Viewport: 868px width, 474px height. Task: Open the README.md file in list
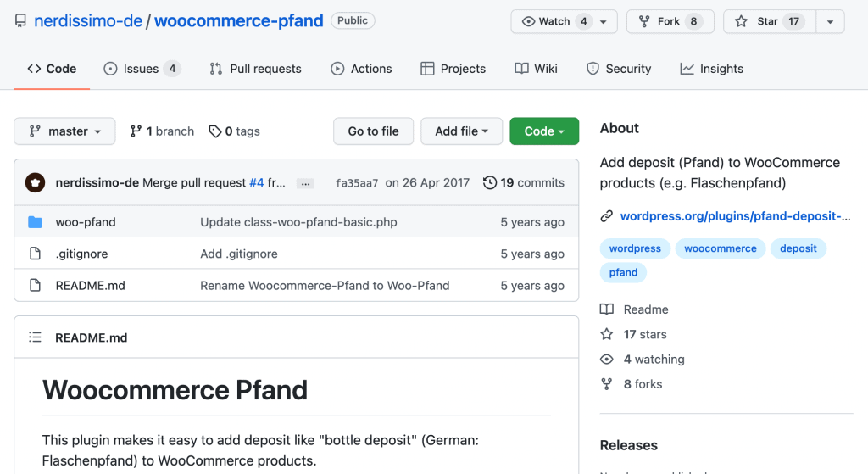tap(90, 285)
